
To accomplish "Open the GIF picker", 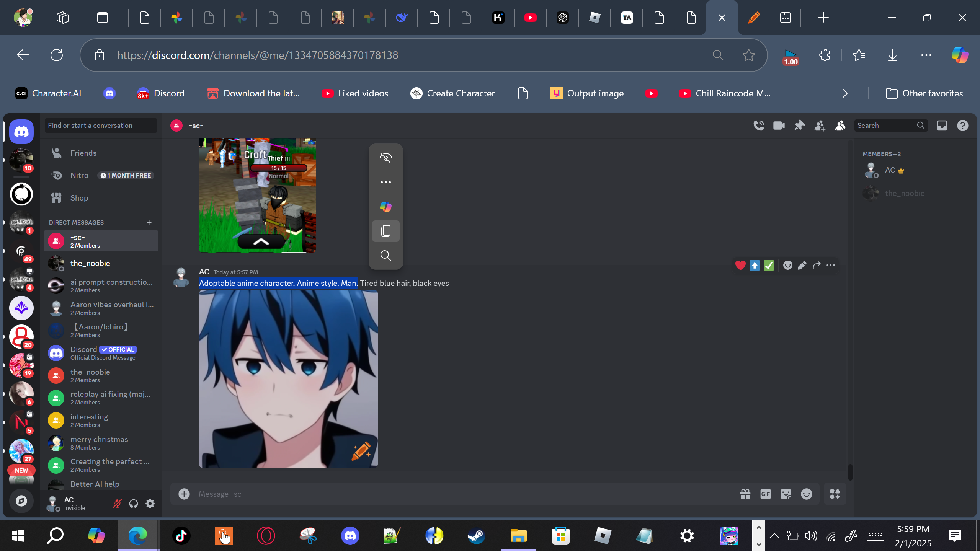I will coord(766,494).
